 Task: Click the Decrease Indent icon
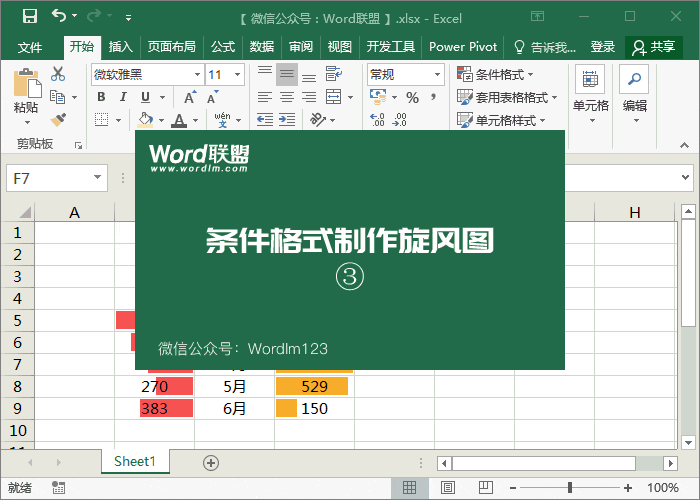pos(265,119)
